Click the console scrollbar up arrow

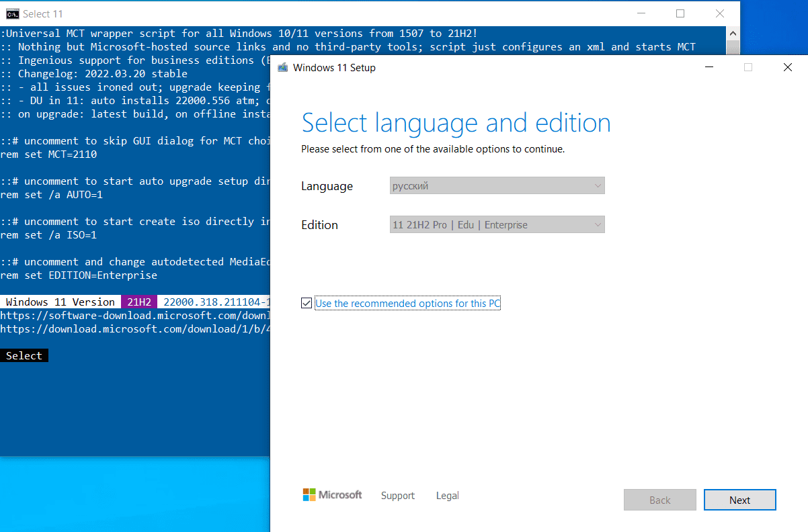(x=733, y=32)
